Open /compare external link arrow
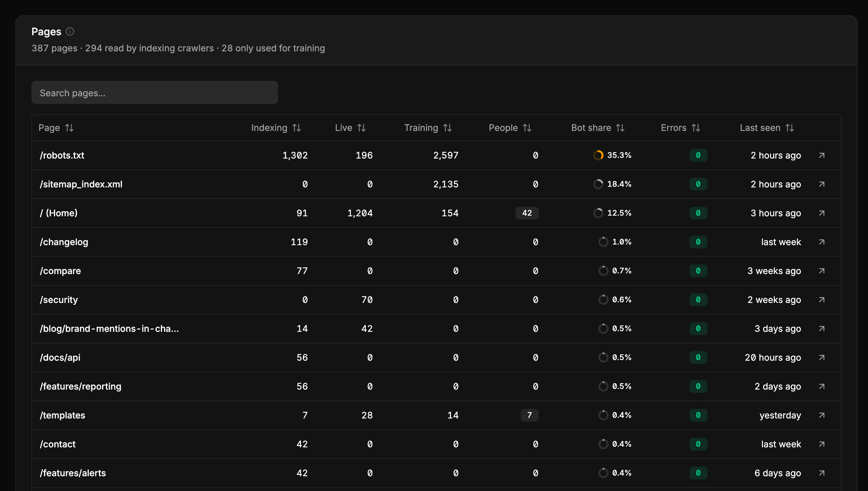This screenshot has width=868, height=491. 822,271
